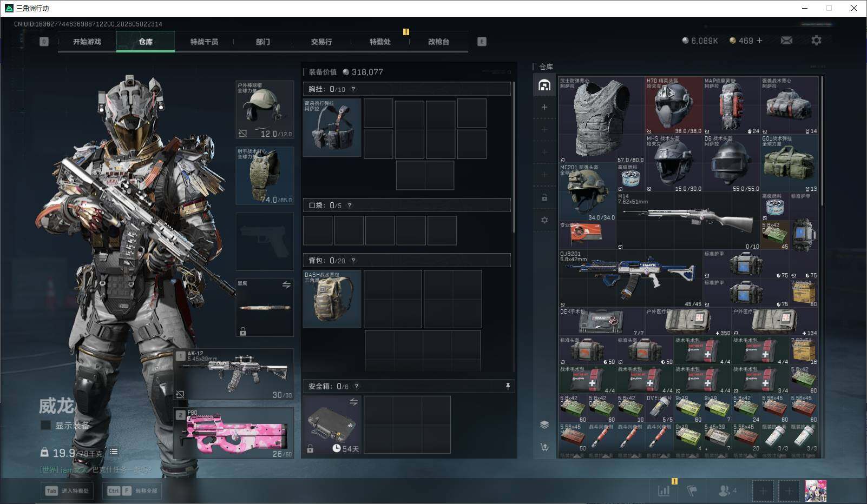Click the help icon next to 口袋
This screenshot has height=504, width=867.
[350, 205]
